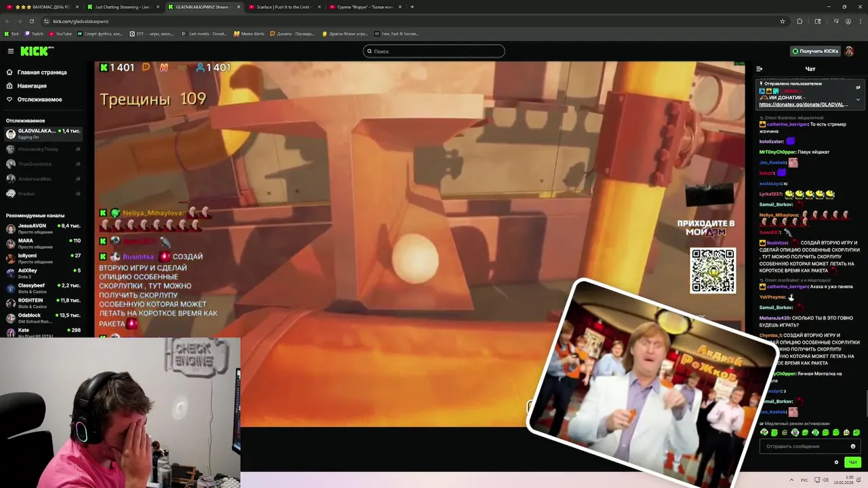The width and height of the screenshot is (868, 488).
Task: Open AdXRey Dota 2 channel
Action: pos(42,273)
